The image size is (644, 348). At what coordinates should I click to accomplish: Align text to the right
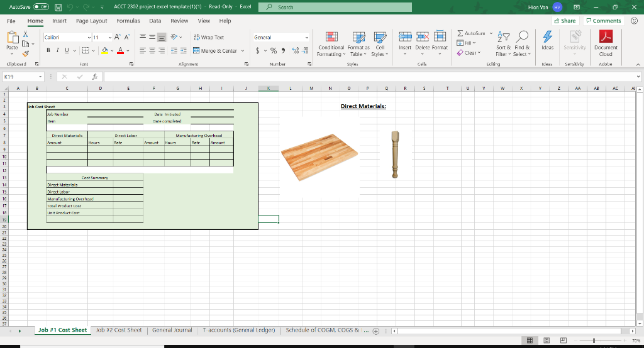162,50
